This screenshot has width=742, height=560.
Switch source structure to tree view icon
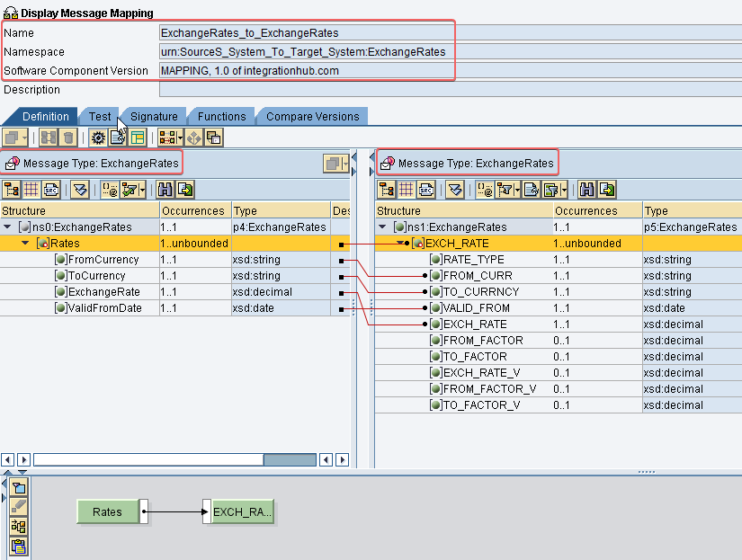[x=12, y=190]
